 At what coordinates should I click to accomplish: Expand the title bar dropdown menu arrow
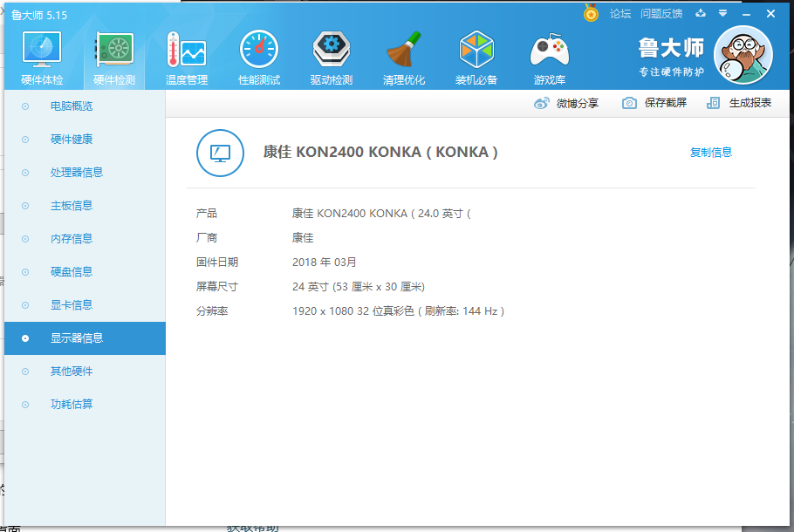[x=722, y=13]
